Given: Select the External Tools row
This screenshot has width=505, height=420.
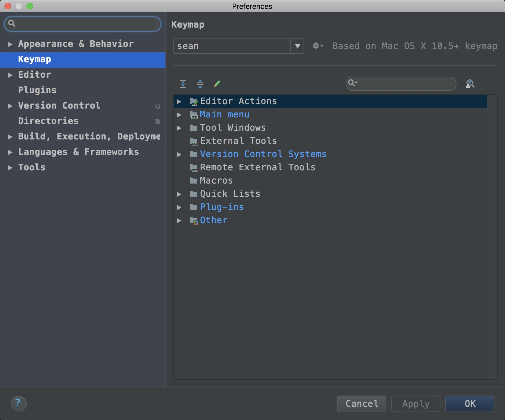Looking at the screenshot, I should pos(330,141).
